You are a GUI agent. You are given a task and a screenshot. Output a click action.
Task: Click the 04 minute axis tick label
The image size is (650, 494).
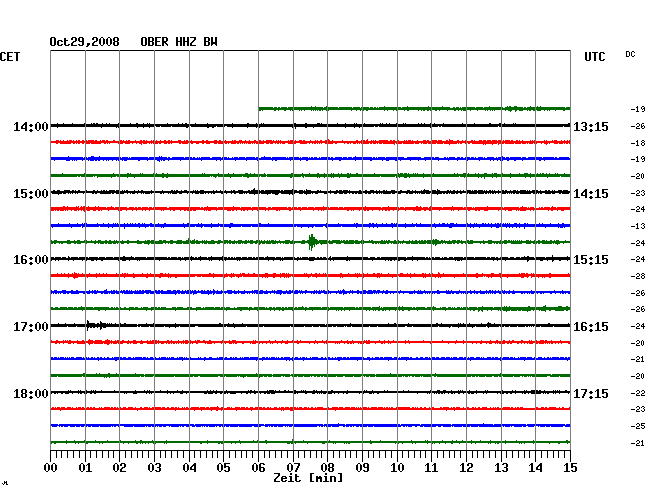tap(189, 467)
